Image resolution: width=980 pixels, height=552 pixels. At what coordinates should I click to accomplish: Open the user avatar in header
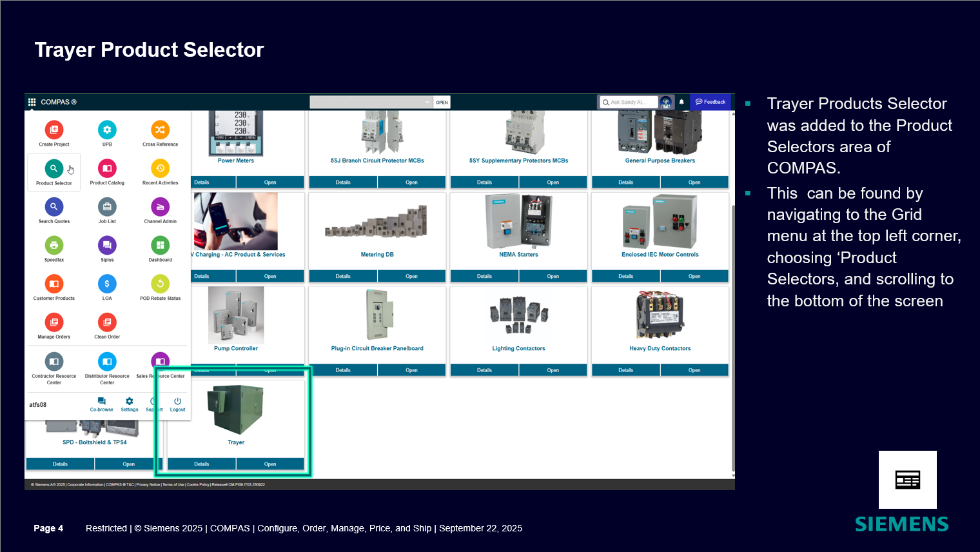(x=666, y=102)
